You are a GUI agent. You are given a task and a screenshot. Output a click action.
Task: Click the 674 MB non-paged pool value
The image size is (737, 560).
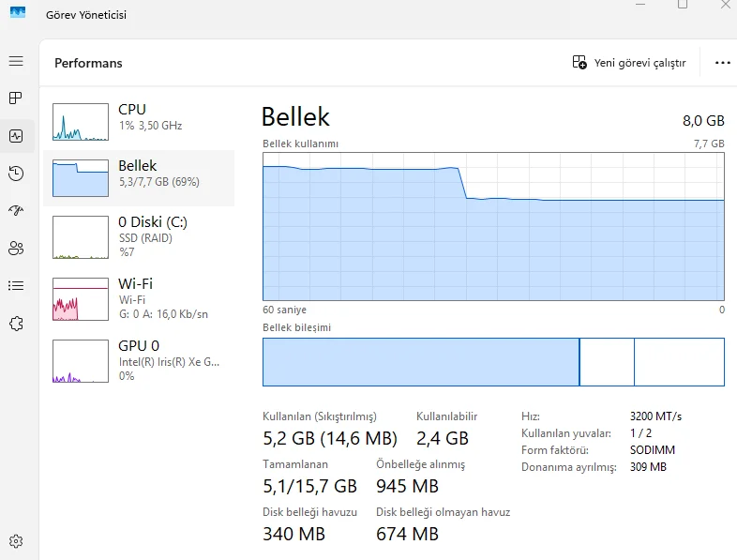(x=407, y=534)
